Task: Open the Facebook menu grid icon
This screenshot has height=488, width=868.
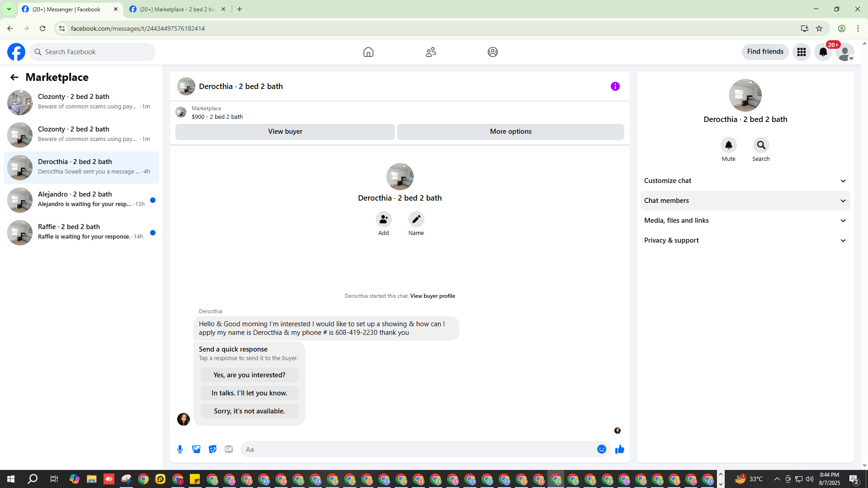Action: 802,52
